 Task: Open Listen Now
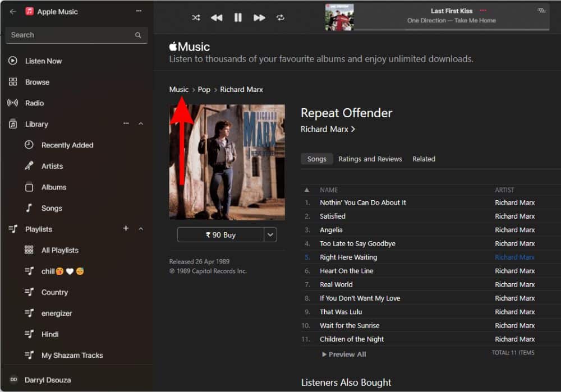coord(43,61)
